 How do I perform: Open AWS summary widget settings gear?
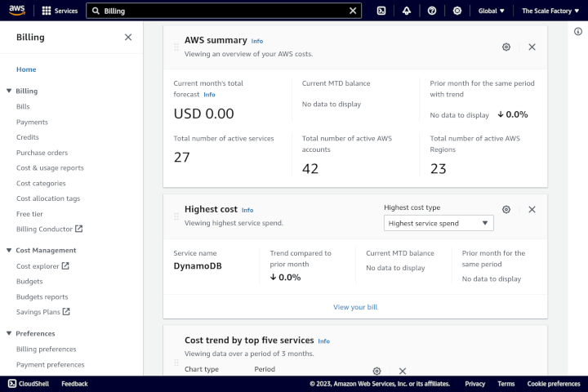click(506, 47)
